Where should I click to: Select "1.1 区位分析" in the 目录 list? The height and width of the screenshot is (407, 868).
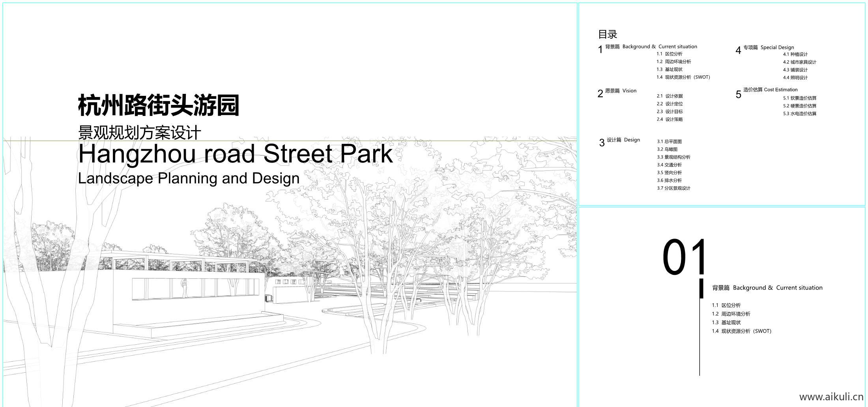coord(670,54)
